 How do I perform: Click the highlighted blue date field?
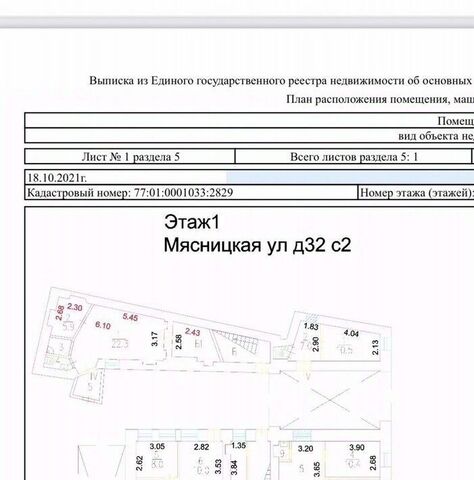(x=350, y=177)
